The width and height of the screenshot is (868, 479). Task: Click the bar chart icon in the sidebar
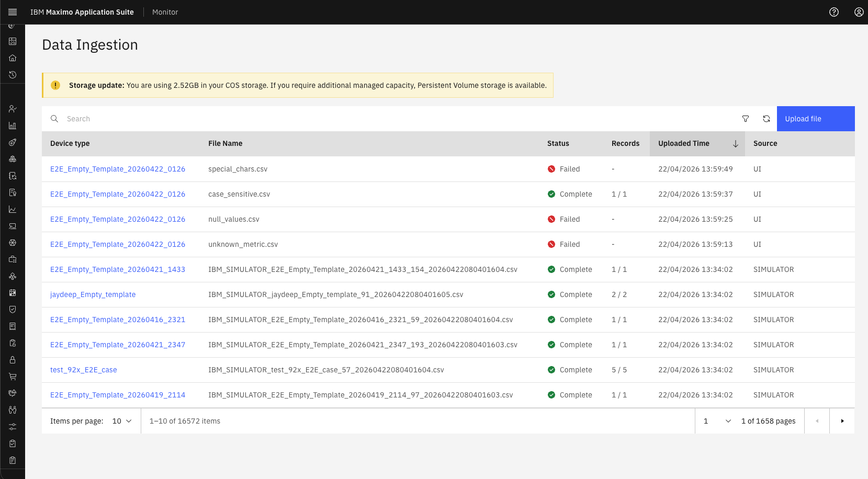13,126
